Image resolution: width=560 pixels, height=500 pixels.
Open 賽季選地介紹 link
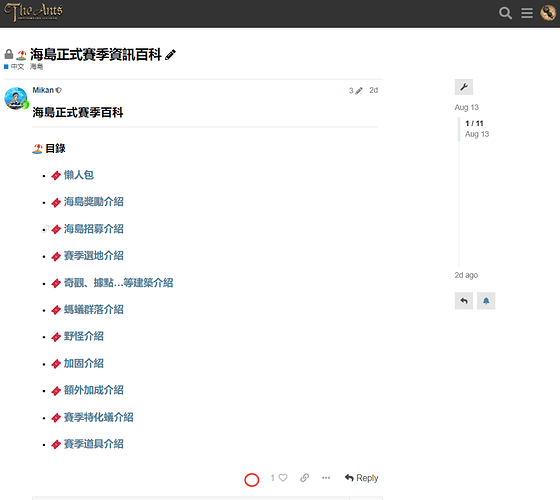[x=94, y=256]
